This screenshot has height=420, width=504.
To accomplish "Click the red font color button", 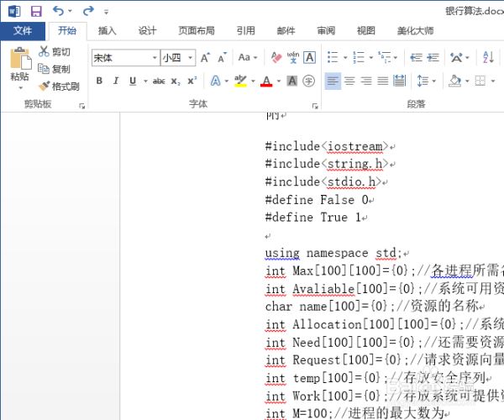I will coord(266,81).
